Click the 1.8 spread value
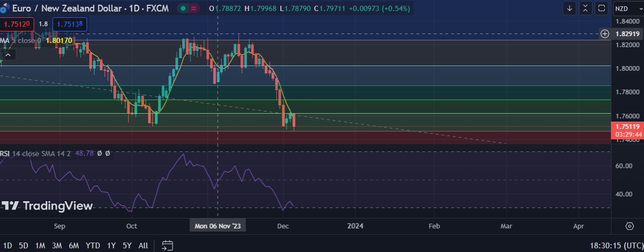 [43, 24]
